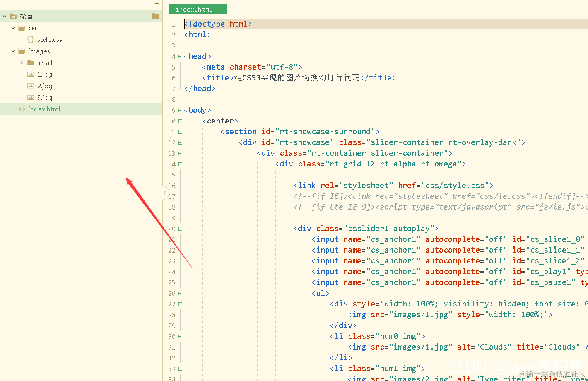Click the folder icon at right of the 轮播 row

coord(156,16)
